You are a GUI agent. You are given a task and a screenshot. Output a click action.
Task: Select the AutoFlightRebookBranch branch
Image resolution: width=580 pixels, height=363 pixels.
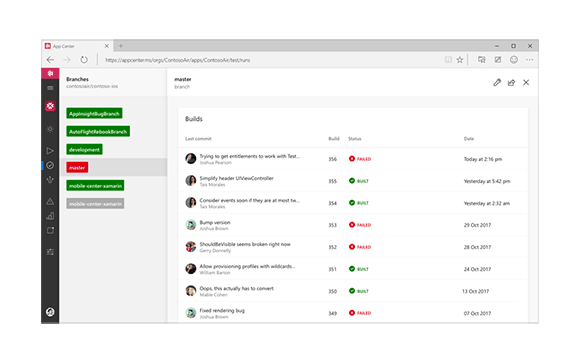click(x=98, y=131)
